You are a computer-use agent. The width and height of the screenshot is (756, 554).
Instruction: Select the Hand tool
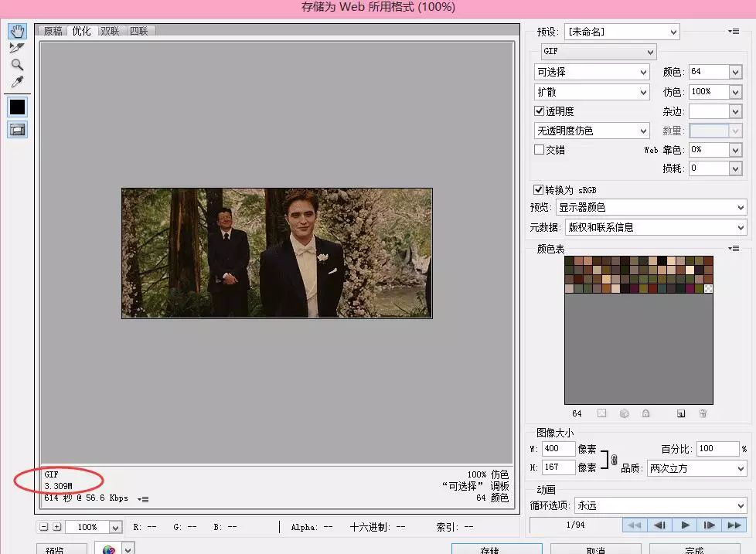point(17,32)
